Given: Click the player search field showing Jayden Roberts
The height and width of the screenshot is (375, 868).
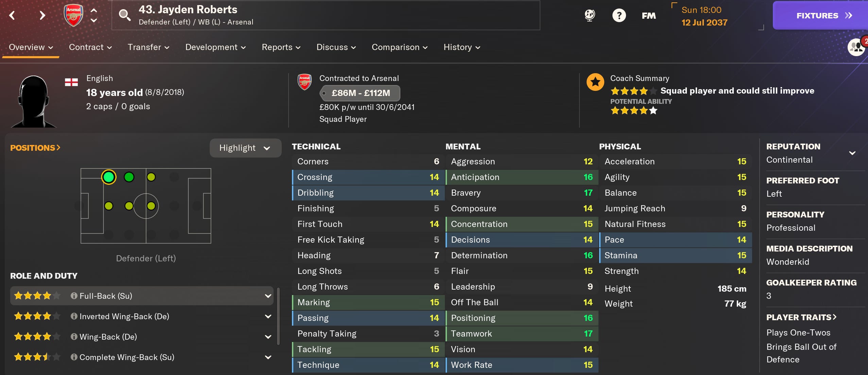Looking at the screenshot, I should coord(326,15).
